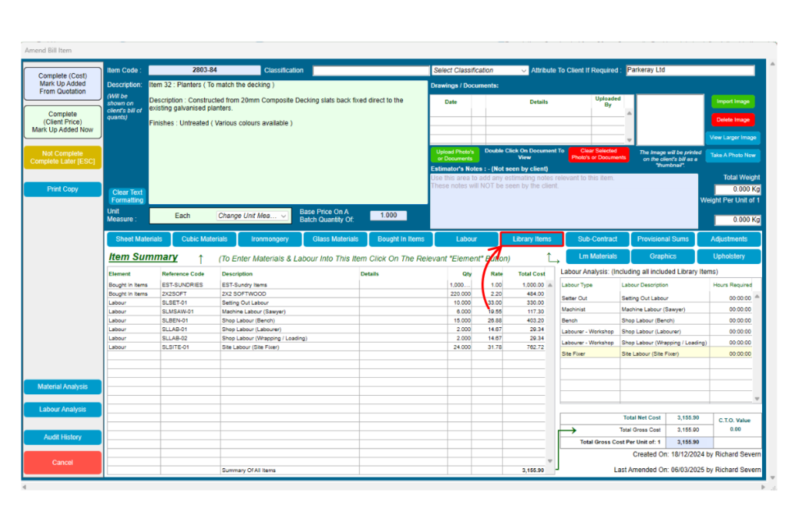Click Take A Photo Now button
This screenshot has width=798, height=532.
click(x=733, y=156)
